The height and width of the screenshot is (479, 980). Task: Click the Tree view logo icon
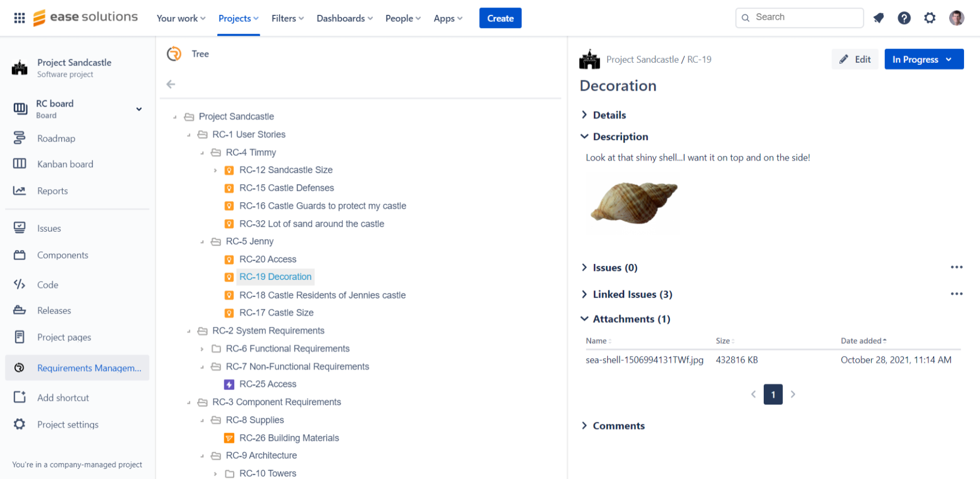point(174,54)
